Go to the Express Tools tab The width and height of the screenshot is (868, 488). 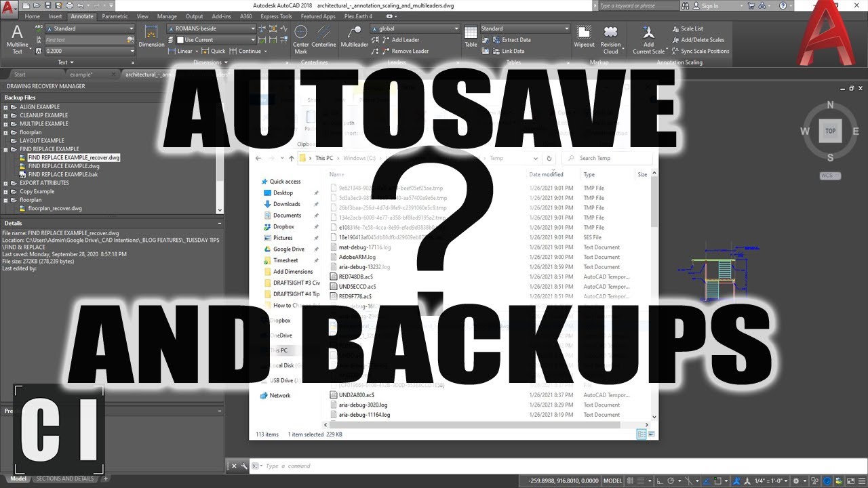point(276,16)
